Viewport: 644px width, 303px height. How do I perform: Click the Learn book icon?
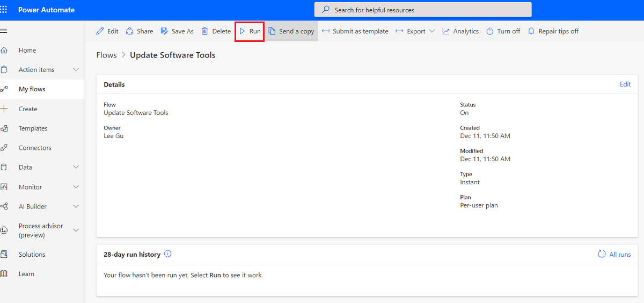tap(4, 274)
